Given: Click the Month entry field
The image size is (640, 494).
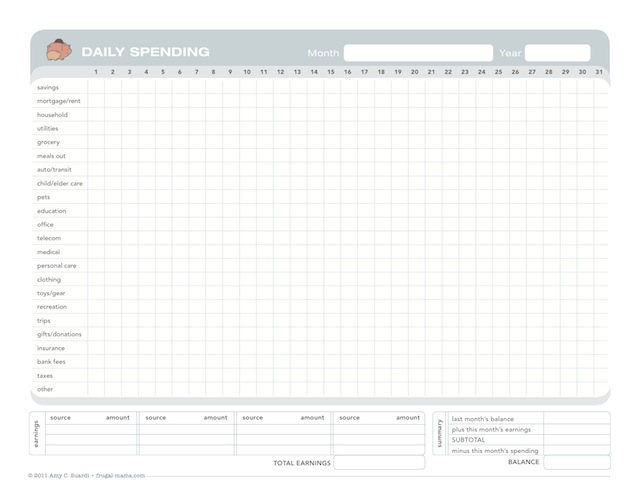Looking at the screenshot, I should (418, 53).
